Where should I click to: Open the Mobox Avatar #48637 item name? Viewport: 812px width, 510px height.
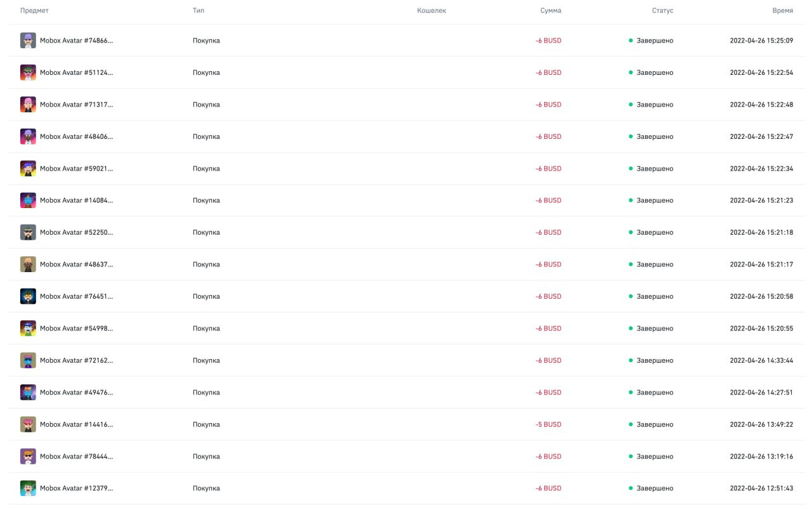(x=76, y=265)
